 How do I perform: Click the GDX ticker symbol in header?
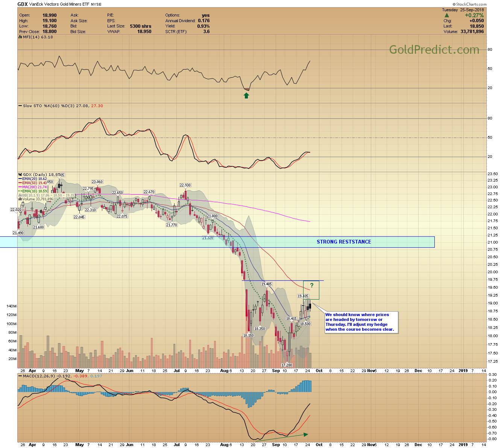tap(23, 5)
